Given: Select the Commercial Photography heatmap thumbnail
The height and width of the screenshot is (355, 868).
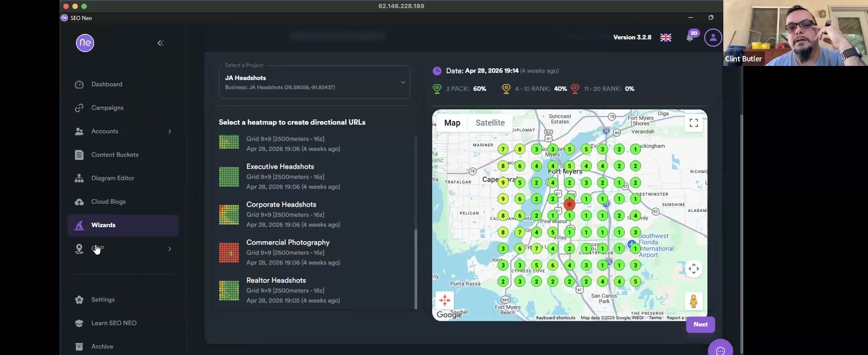Looking at the screenshot, I should click(229, 253).
